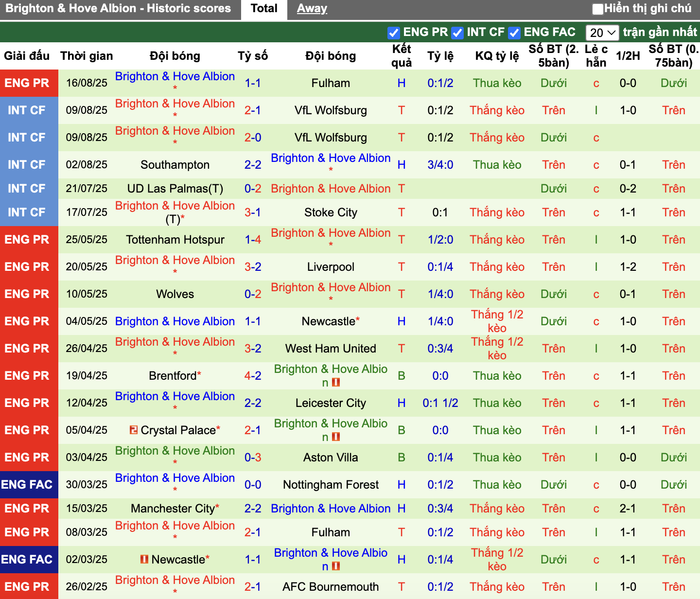This screenshot has height=599, width=700.
Task: Open 1-1 score of Fulham match 16/08/25
Action: pos(253,83)
